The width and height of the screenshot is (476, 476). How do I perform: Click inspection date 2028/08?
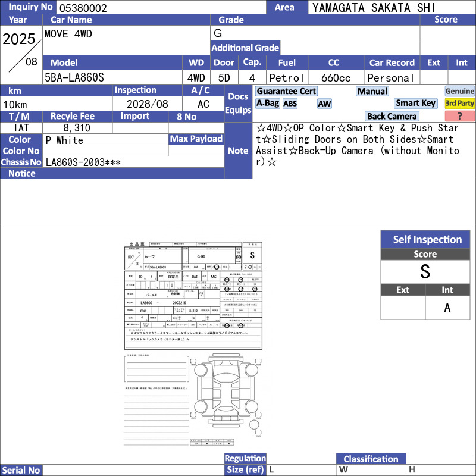147,104
